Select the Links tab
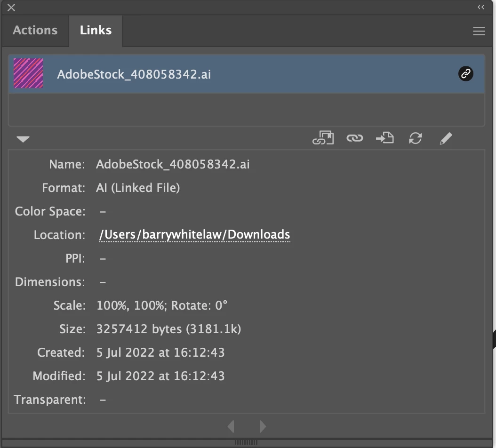The height and width of the screenshot is (448, 496). point(96,31)
